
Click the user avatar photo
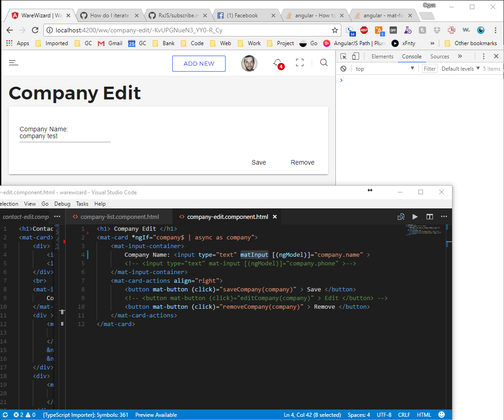tap(249, 63)
